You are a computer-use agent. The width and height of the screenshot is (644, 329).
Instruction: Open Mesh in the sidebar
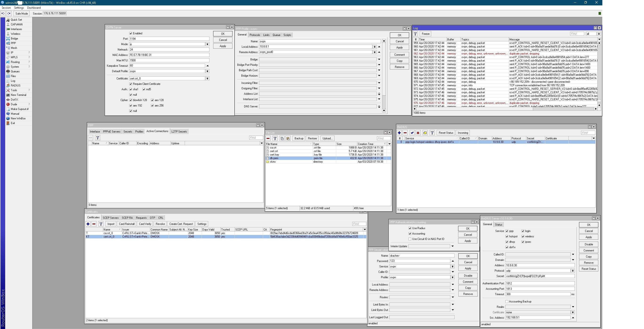(14, 48)
